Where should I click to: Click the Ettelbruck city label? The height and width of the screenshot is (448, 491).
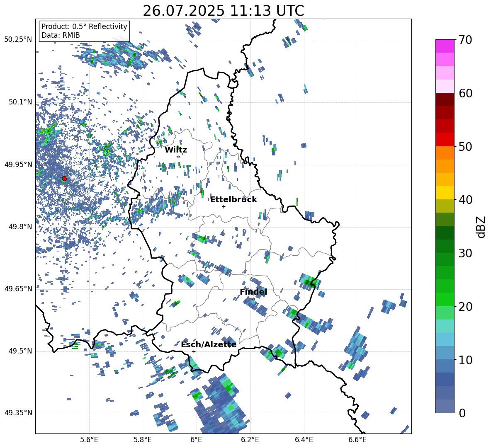(x=233, y=199)
